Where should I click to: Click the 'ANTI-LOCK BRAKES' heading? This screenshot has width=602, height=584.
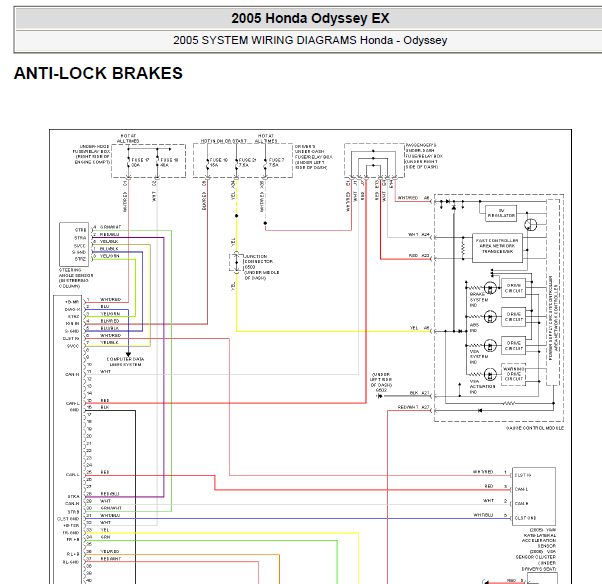tap(98, 73)
